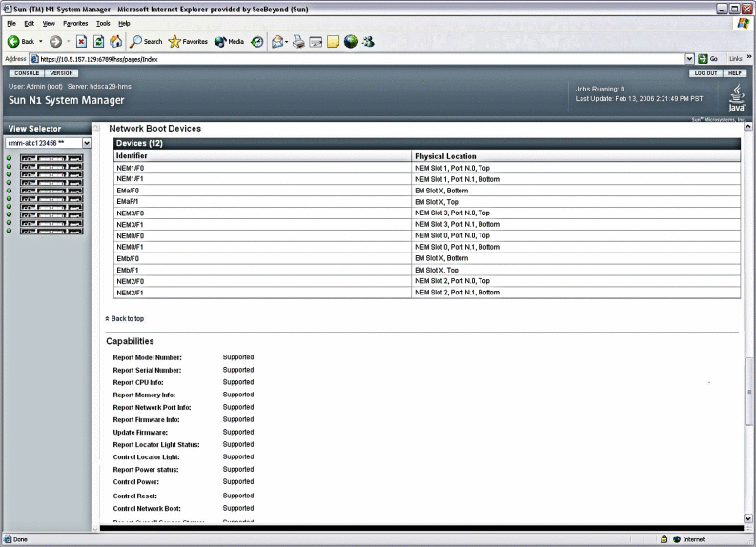756x547 pixels.
Task: Open the Mail button dropdown arrow
Action: [x=286, y=42]
